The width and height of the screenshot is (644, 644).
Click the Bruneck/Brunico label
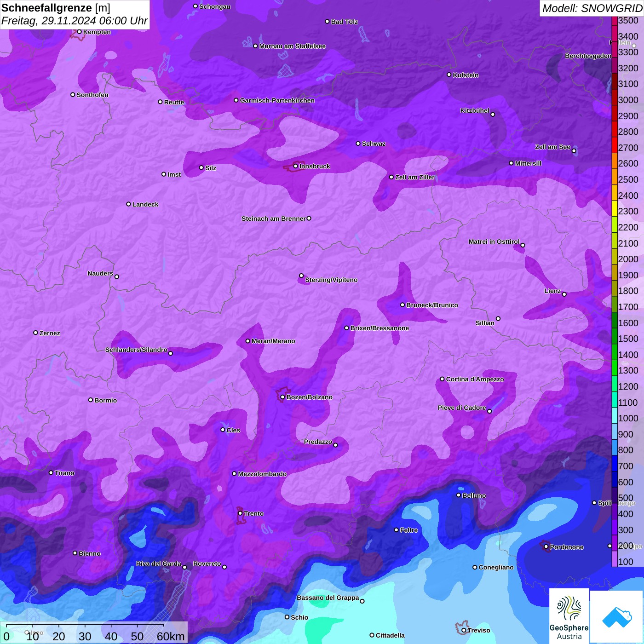point(432,305)
